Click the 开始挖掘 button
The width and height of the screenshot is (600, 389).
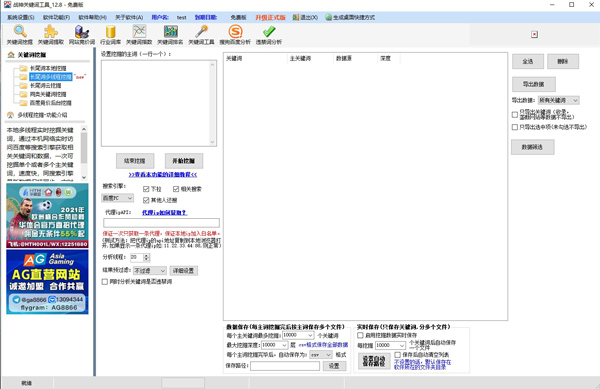point(184,161)
